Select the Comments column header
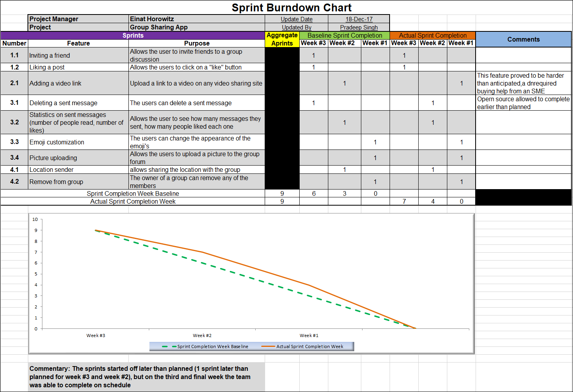 coord(524,39)
